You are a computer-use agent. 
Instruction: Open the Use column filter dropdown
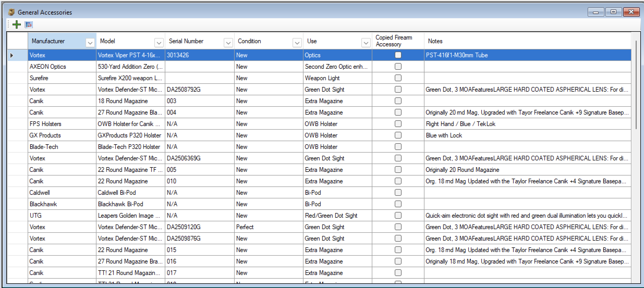point(366,43)
